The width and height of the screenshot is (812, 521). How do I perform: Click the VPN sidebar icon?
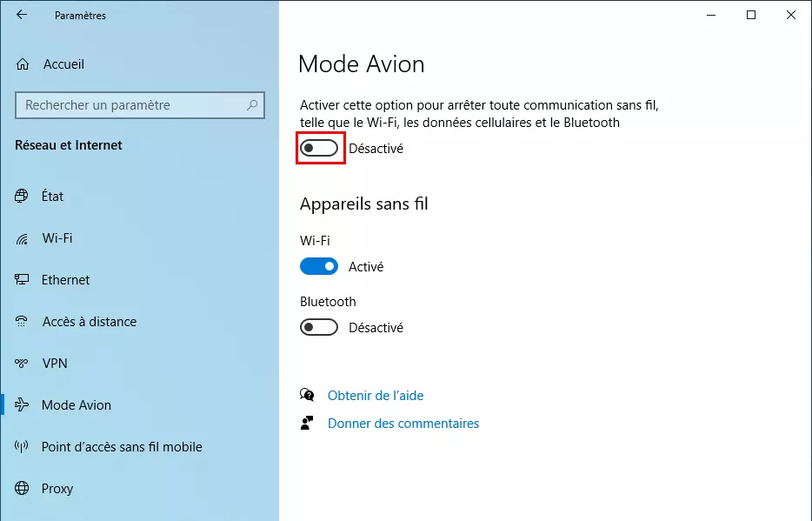21,363
